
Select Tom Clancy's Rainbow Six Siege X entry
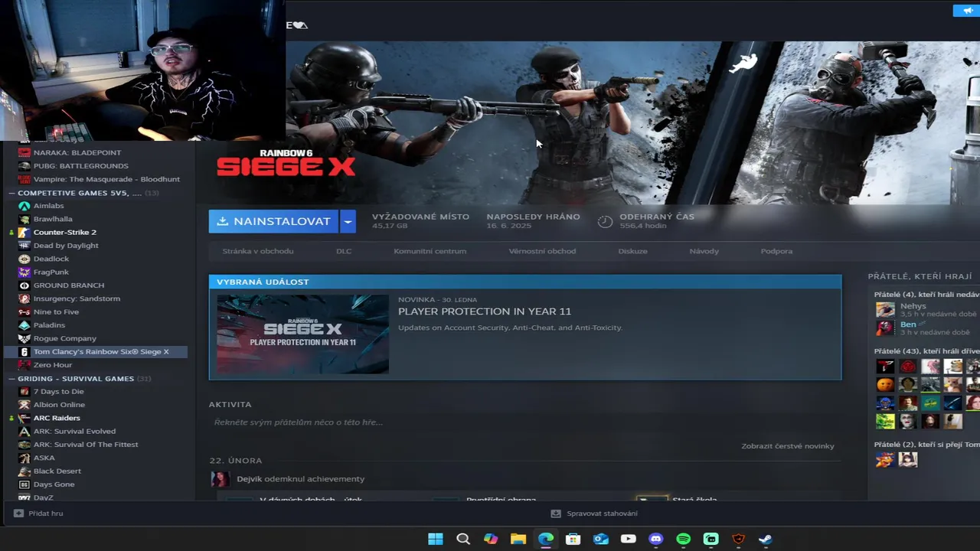(96, 352)
